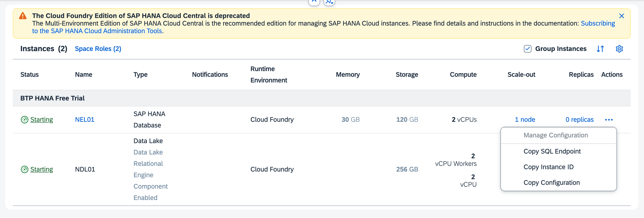Click NEL01 Starting status icon
Image resolution: width=644 pixels, height=218 pixels.
click(24, 120)
